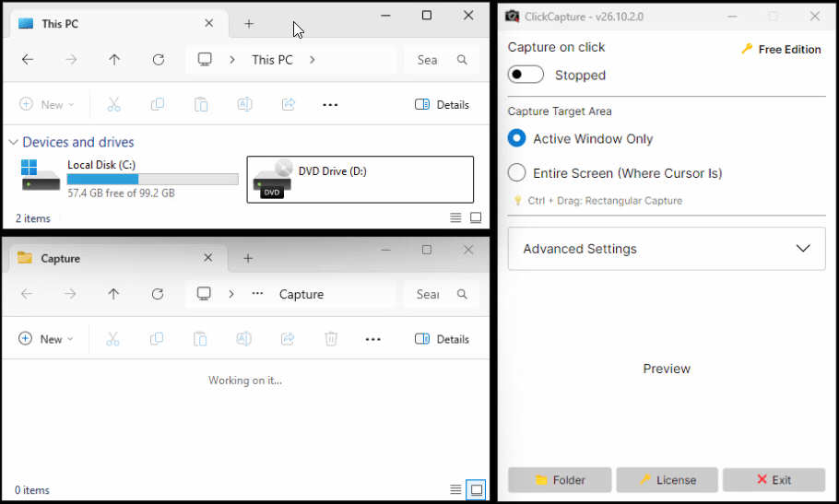This screenshot has height=504, width=839.
Task: Click the Share icon in Capture toolbar
Action: (288, 339)
